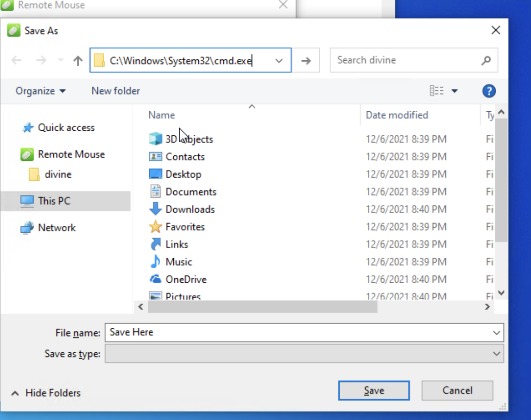
Task: Select Network in the sidebar
Action: pos(57,228)
